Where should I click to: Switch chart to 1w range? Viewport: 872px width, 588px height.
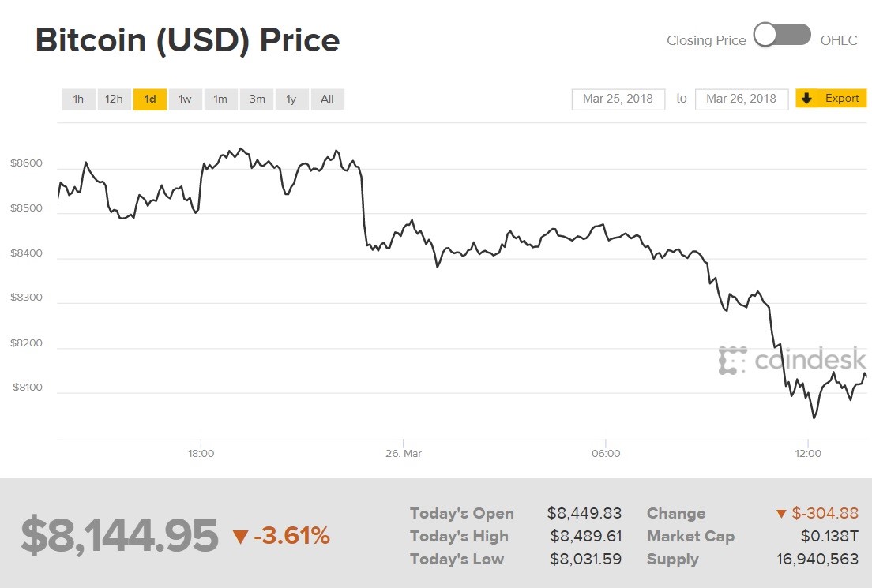(185, 99)
